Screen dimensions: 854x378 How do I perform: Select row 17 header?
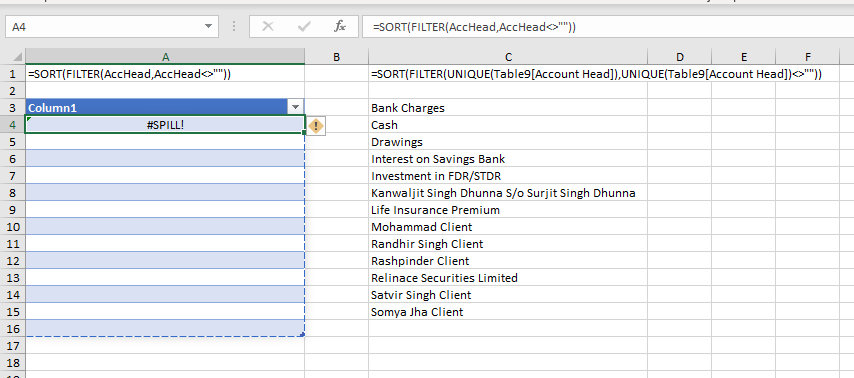tap(13, 345)
